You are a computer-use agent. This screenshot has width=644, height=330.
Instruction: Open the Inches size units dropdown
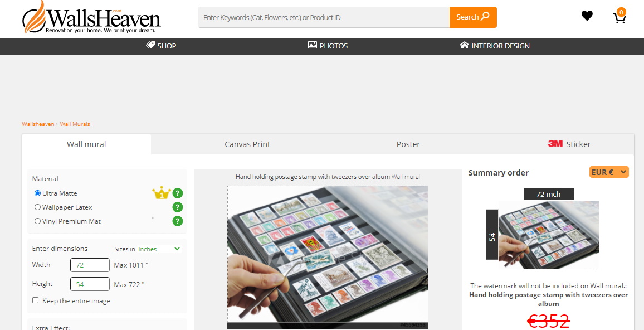point(159,249)
